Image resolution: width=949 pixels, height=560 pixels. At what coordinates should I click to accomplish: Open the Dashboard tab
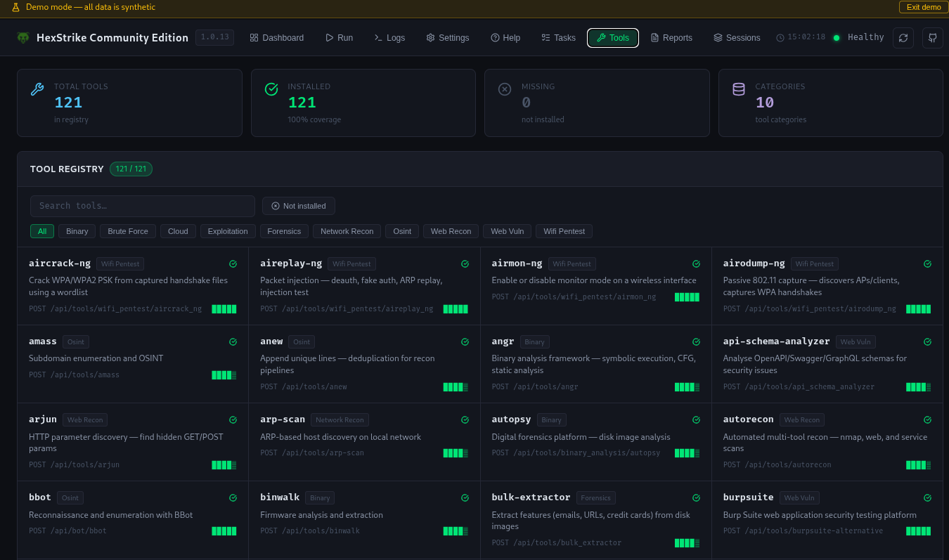coord(277,38)
